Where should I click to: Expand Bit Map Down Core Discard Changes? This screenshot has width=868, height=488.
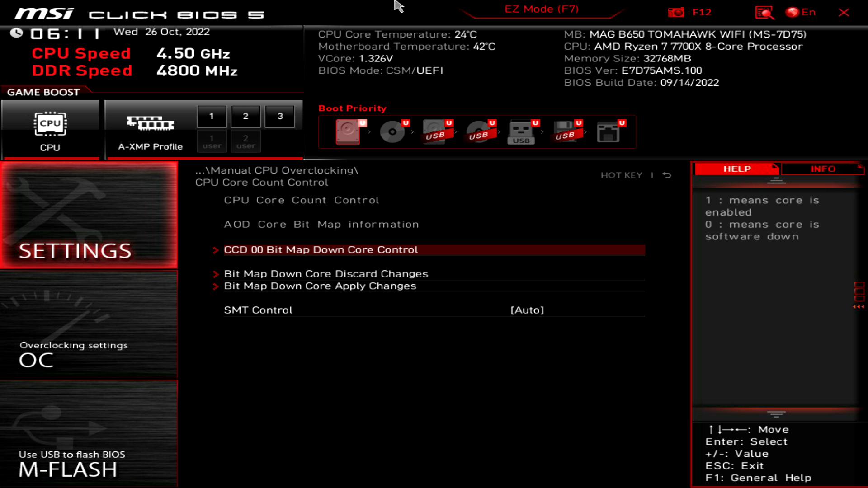pyautogui.click(x=325, y=273)
